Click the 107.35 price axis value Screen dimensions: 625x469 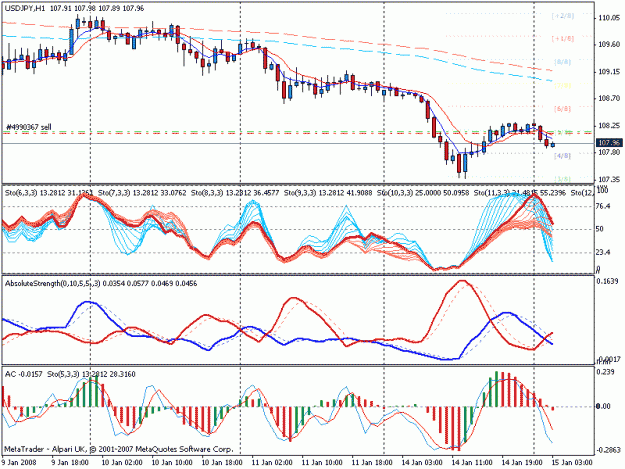609,179
